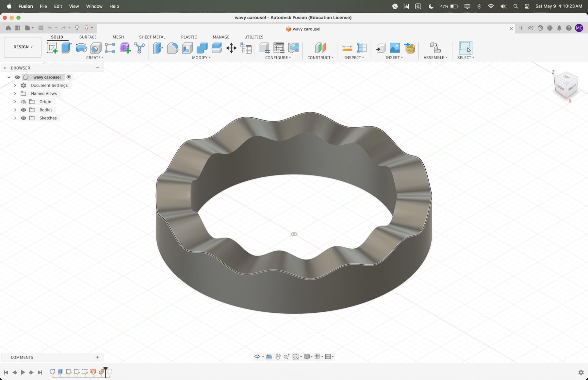The height and width of the screenshot is (380, 588).
Task: Switch to the MESH tab
Action: [118, 37]
